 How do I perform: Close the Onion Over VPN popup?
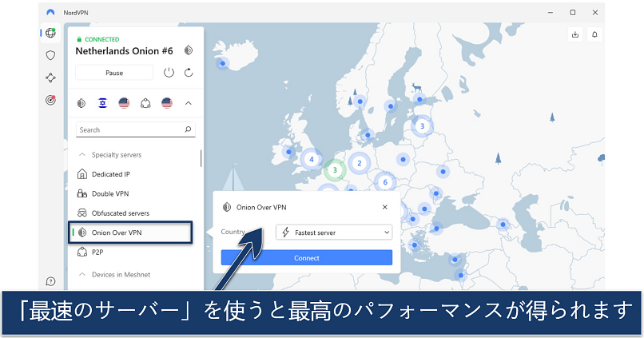[384, 207]
